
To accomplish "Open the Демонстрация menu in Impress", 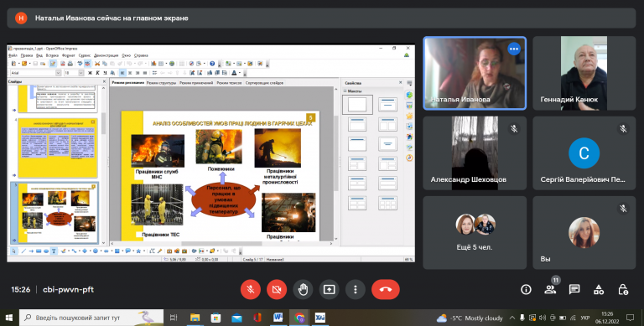I will [x=106, y=55].
